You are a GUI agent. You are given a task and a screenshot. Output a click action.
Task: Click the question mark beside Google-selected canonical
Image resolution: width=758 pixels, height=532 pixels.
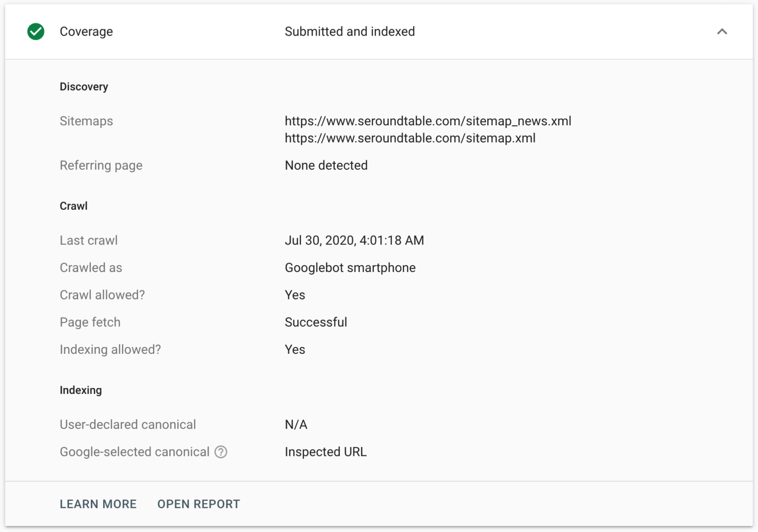(221, 452)
